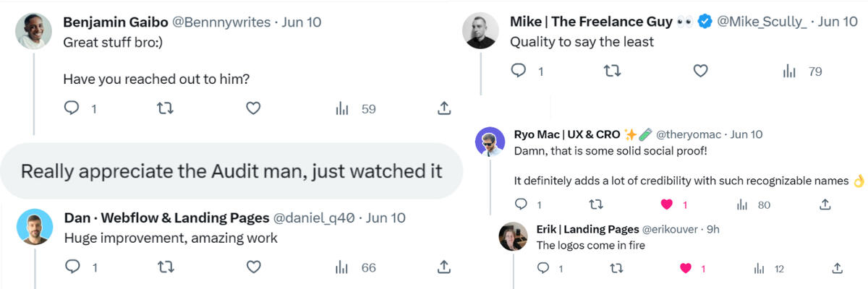Open Dan's profile avatar

(x=34, y=225)
